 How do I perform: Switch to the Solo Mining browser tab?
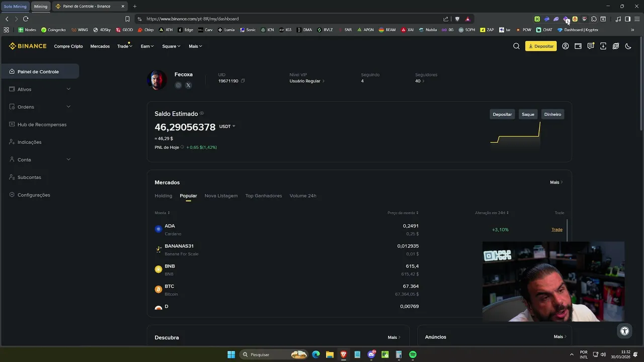[x=15, y=7]
